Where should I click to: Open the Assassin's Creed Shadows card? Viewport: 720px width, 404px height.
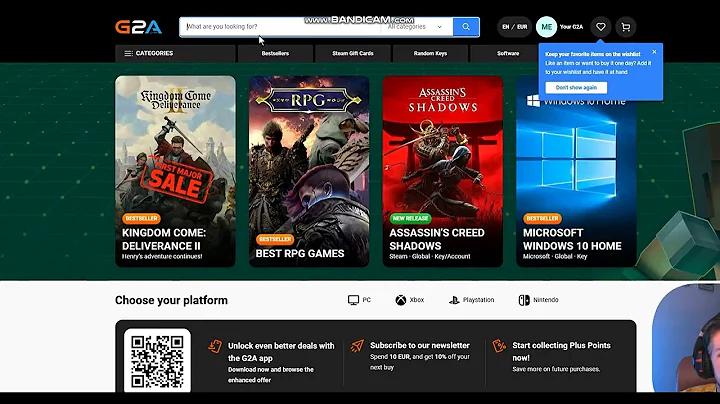[x=443, y=171]
